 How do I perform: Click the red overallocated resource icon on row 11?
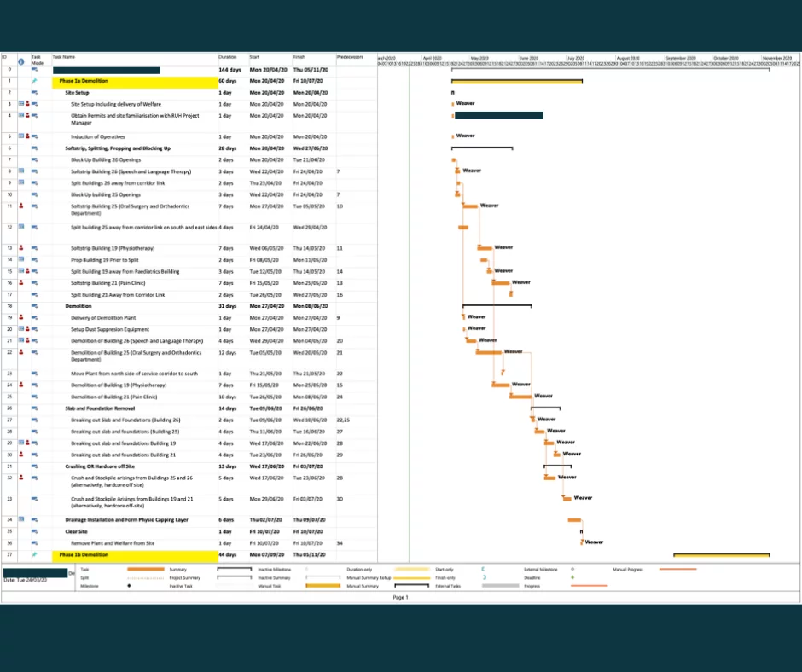(x=21, y=206)
